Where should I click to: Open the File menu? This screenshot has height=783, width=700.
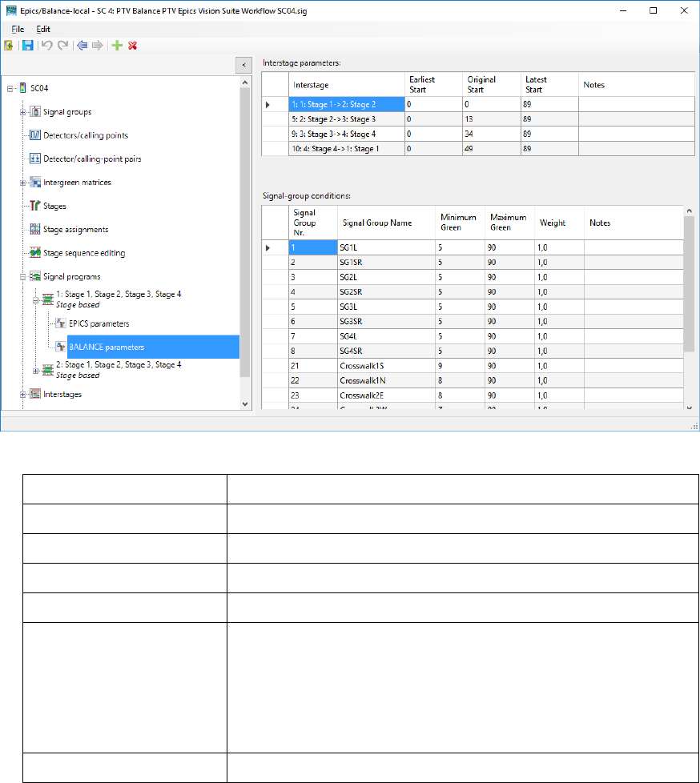pos(18,29)
